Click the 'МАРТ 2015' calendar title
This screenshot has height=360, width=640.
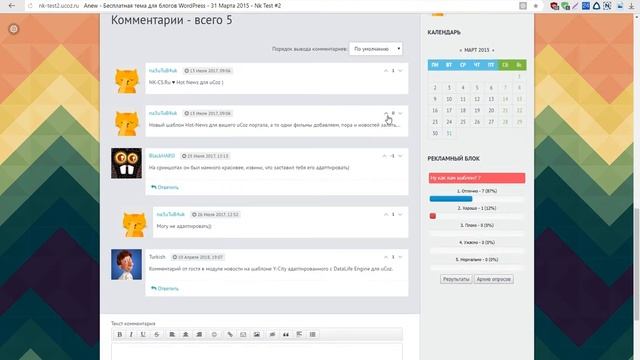point(477,50)
